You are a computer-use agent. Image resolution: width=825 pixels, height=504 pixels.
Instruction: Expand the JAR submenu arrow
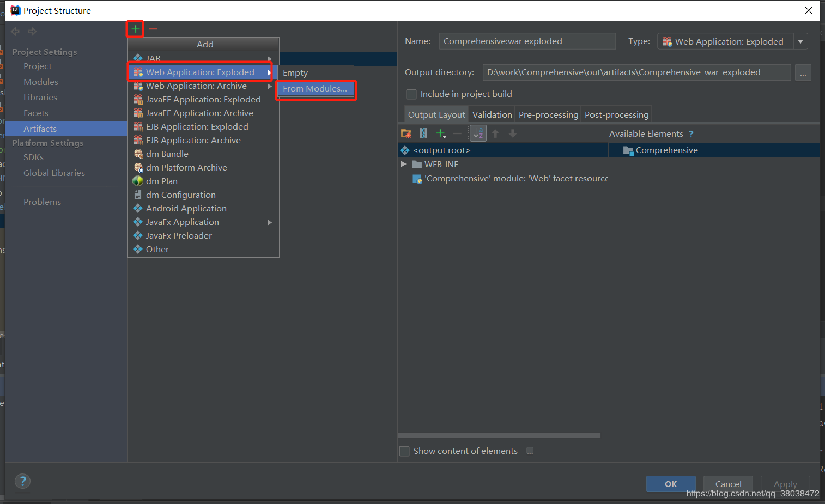[270, 58]
